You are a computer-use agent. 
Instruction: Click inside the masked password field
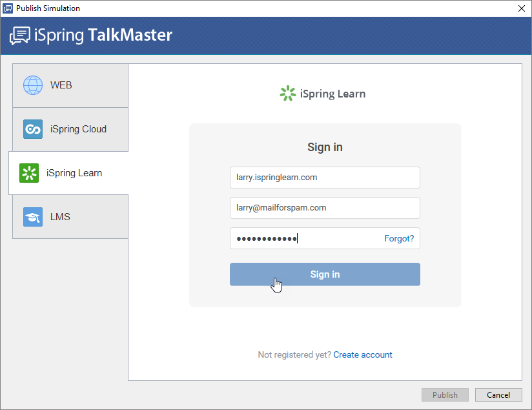[303, 238]
